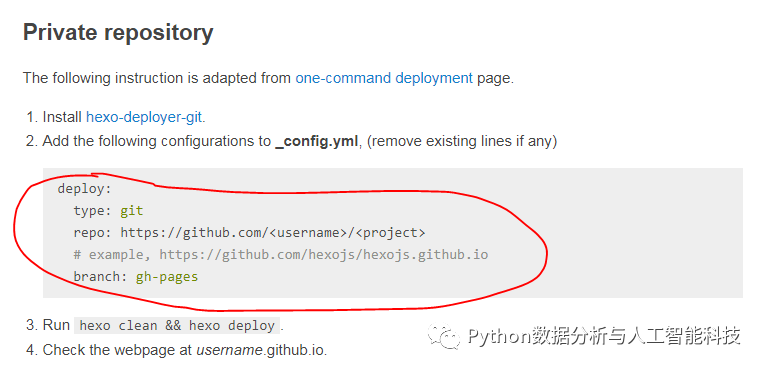Click the branch: gh-pages line
765x371 pixels.
tap(136, 277)
